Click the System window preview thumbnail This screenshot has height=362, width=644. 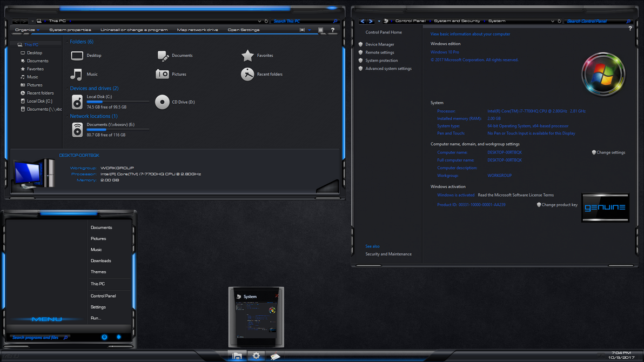coord(256,320)
